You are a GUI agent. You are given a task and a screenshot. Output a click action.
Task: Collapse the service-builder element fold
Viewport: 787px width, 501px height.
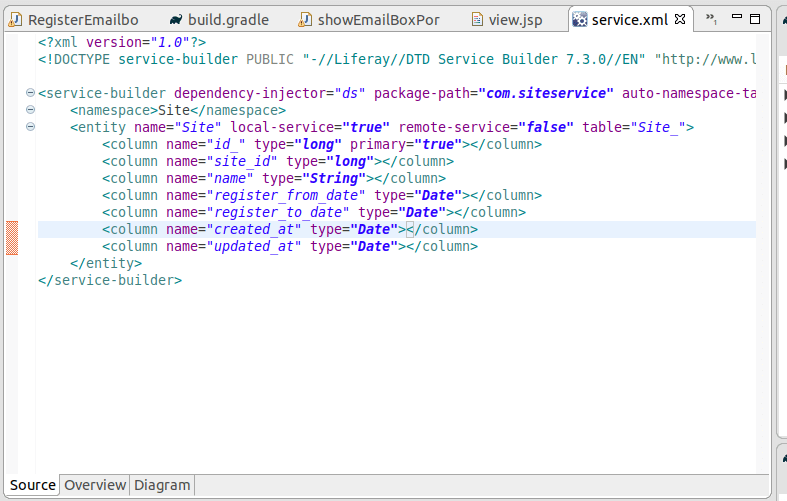pyautogui.click(x=30, y=93)
